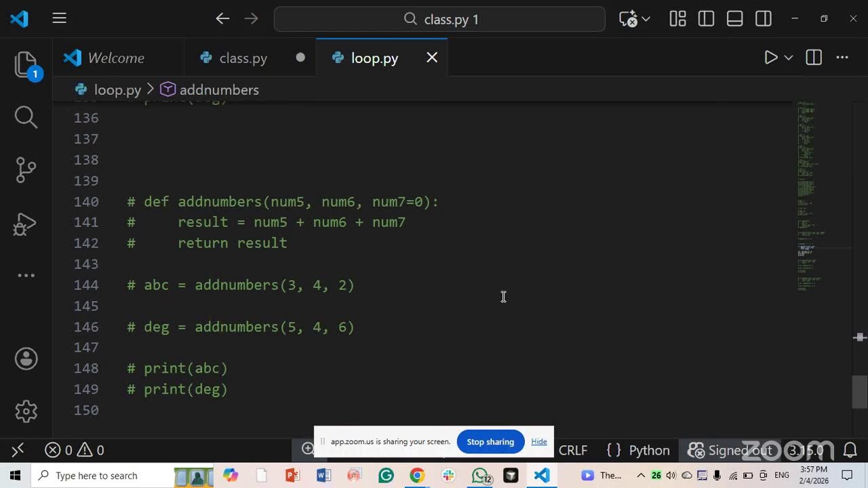868x488 pixels.
Task: Open the Copilot chat icon
Action: 628,19
